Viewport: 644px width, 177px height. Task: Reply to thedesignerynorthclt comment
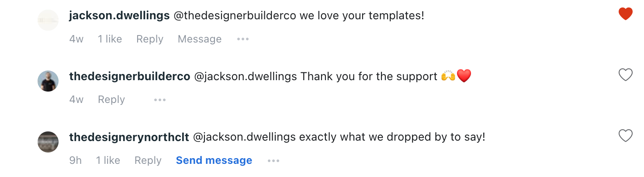coord(148,161)
